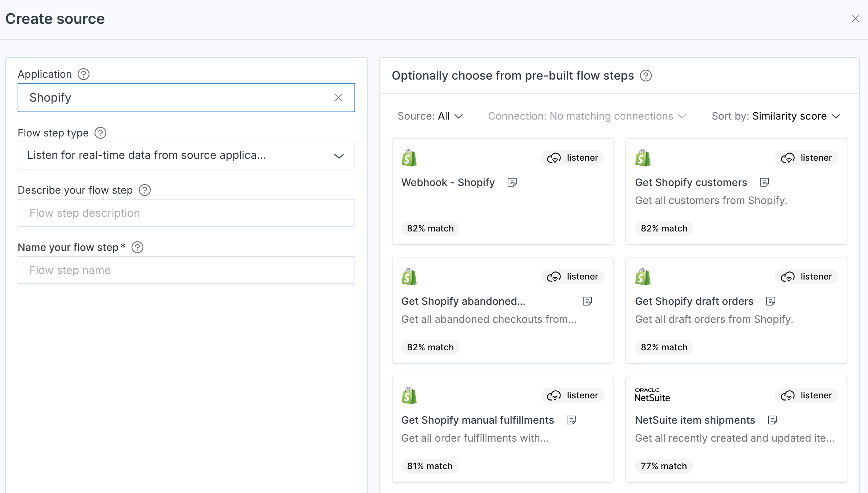Screen dimensions: 868x493
Task: Click Shopify logo on Webhook - Shopify card
Action: click(409, 158)
